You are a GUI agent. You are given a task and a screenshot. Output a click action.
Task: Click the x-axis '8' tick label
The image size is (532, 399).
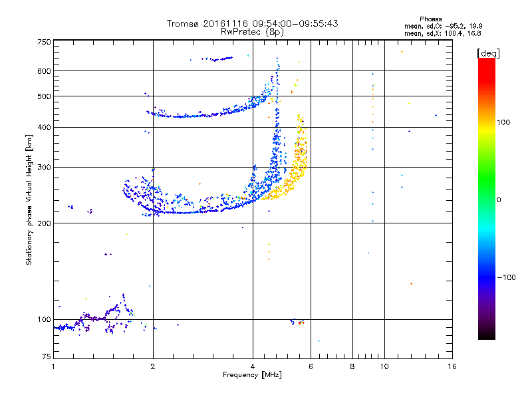tap(352, 366)
